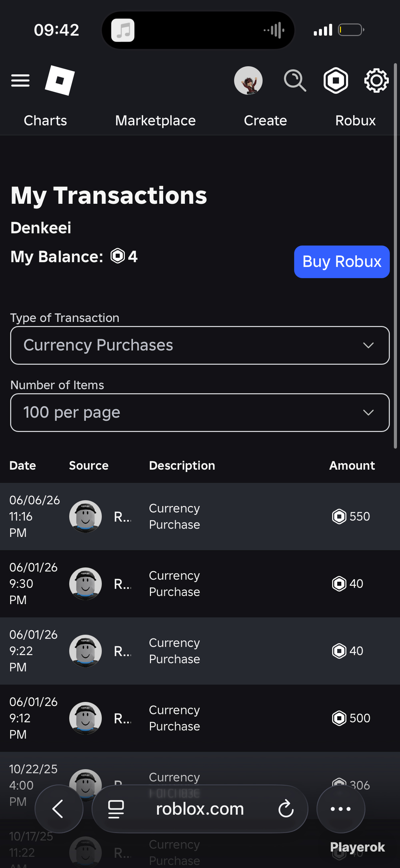The width and height of the screenshot is (400, 868).
Task: Click the blue Buy Robux button
Action: tap(342, 261)
